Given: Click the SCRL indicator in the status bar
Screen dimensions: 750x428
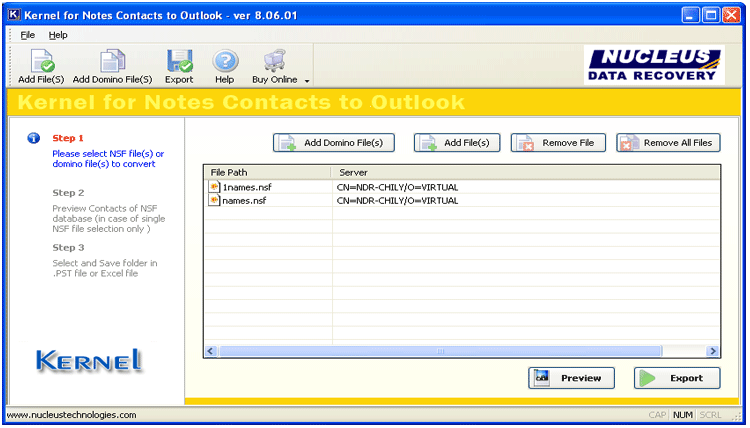Looking at the screenshot, I should 710,415.
